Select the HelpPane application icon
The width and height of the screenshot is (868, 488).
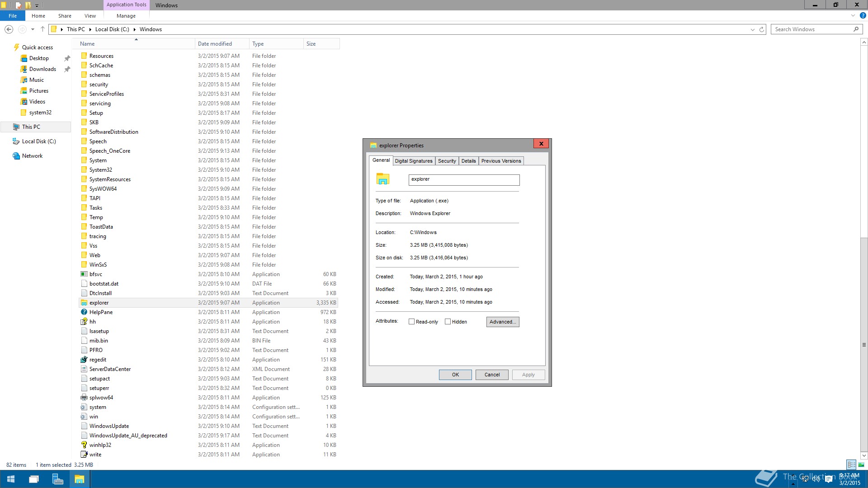(x=84, y=312)
